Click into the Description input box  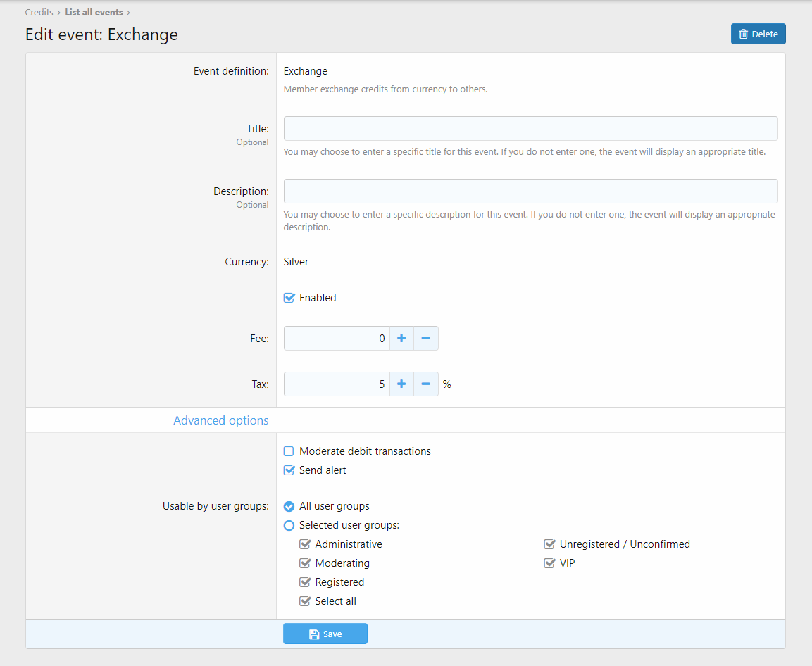pyautogui.click(x=530, y=191)
